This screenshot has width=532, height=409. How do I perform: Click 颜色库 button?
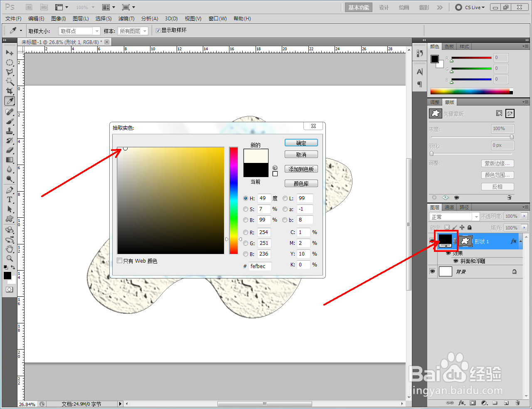click(301, 184)
